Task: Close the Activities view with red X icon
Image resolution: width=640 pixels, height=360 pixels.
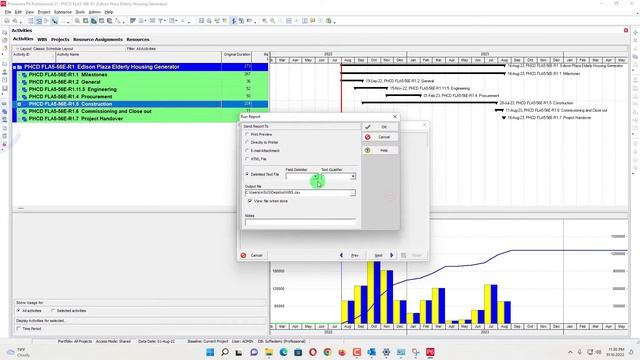Action: (x=626, y=30)
